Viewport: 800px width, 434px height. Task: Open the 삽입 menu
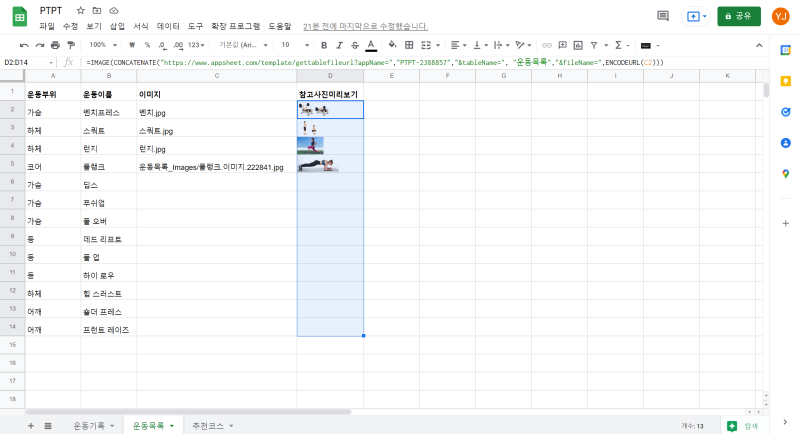point(117,26)
